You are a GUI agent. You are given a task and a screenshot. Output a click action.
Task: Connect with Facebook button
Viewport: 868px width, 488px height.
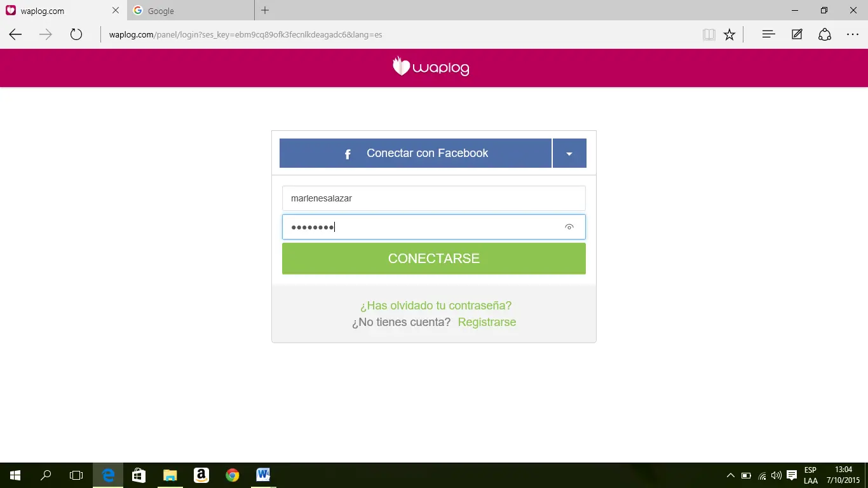(416, 153)
